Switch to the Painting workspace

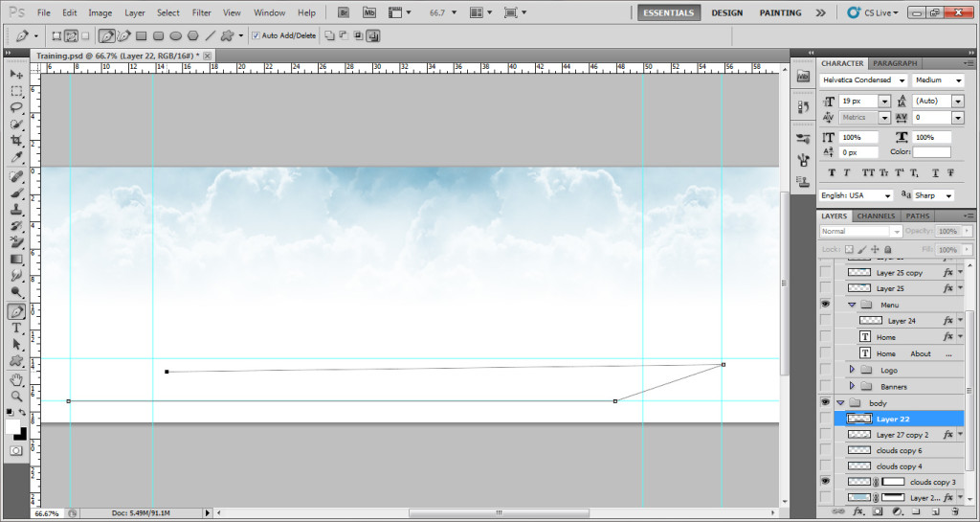pyautogui.click(x=780, y=12)
